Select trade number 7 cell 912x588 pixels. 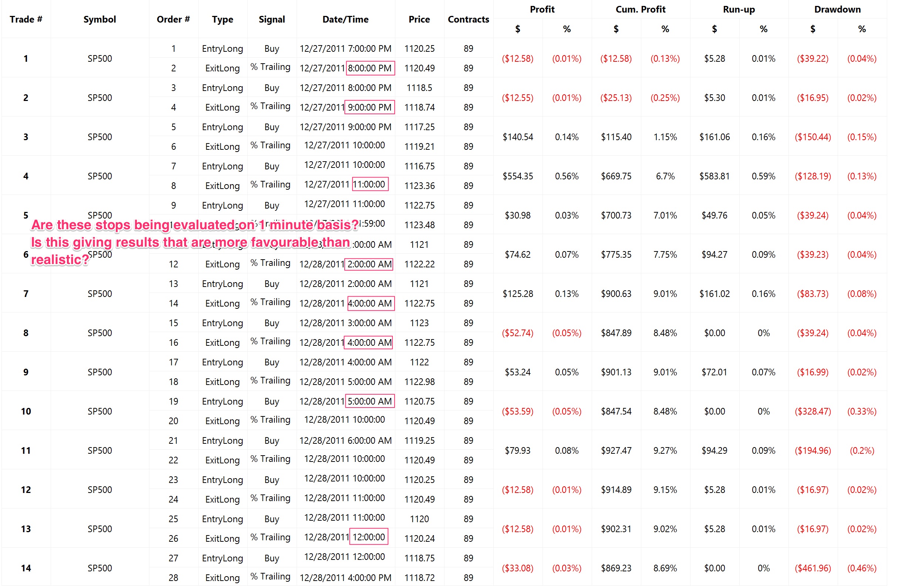click(26, 294)
